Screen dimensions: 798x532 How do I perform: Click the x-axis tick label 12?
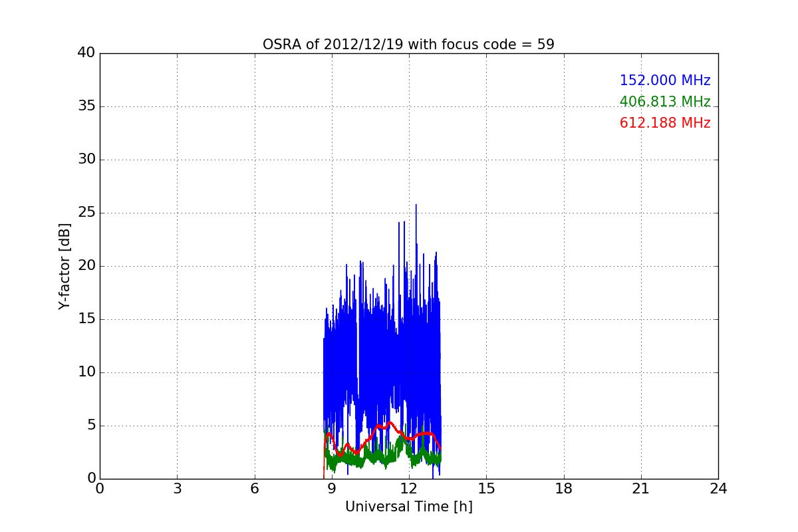(409, 489)
